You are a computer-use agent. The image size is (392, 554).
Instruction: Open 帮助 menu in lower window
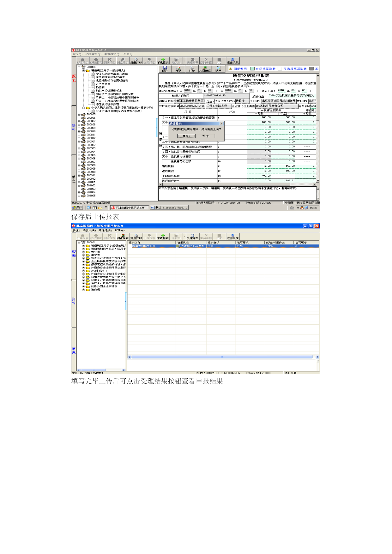click(120, 231)
